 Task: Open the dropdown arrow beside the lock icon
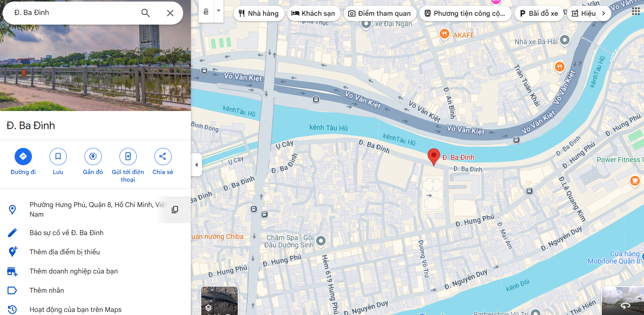219,11
